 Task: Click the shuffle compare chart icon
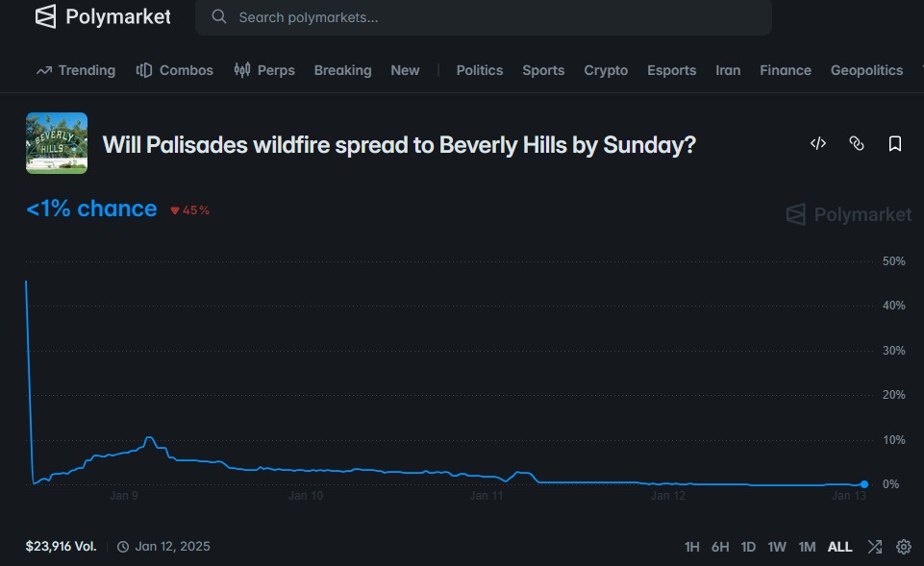pos(875,547)
